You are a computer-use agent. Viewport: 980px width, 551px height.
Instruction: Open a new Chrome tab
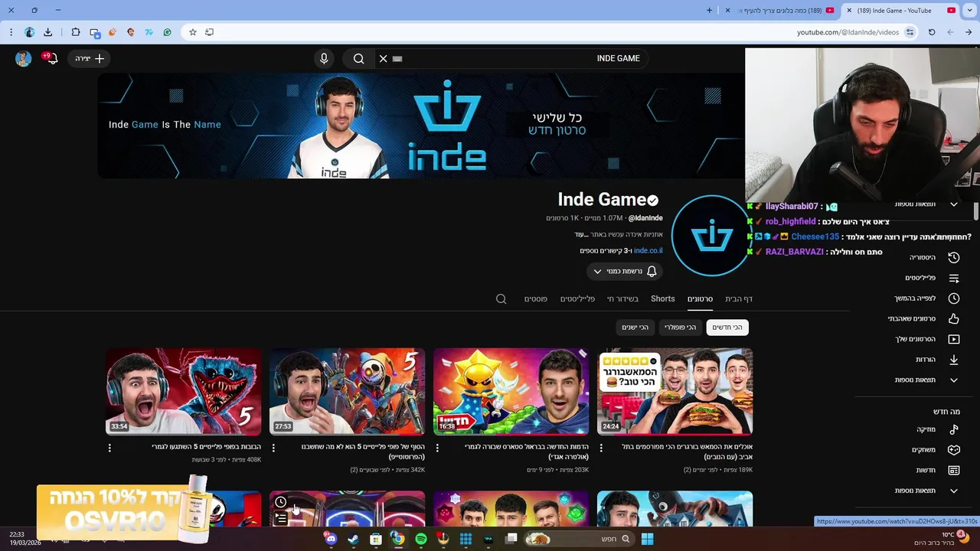[709, 11]
